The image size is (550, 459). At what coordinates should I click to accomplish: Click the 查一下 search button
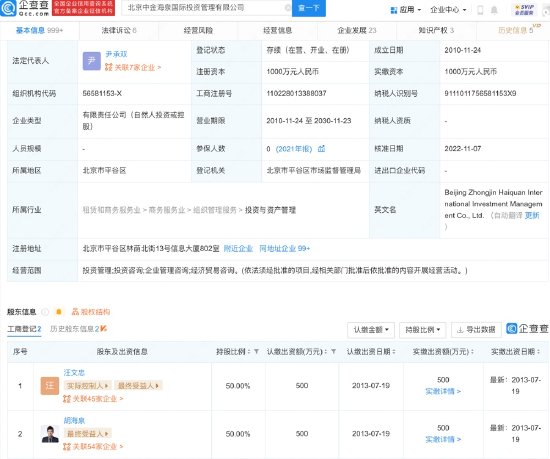309,8
